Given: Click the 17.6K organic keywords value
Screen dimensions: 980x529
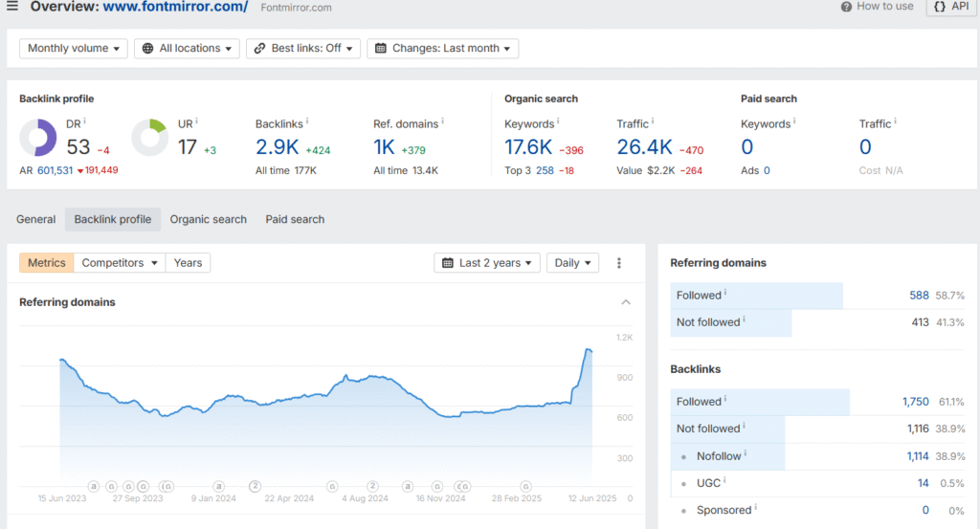Looking at the screenshot, I should [528, 147].
